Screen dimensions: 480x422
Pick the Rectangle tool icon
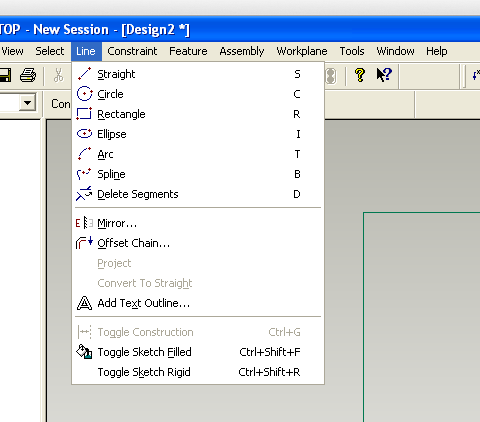click(x=84, y=114)
